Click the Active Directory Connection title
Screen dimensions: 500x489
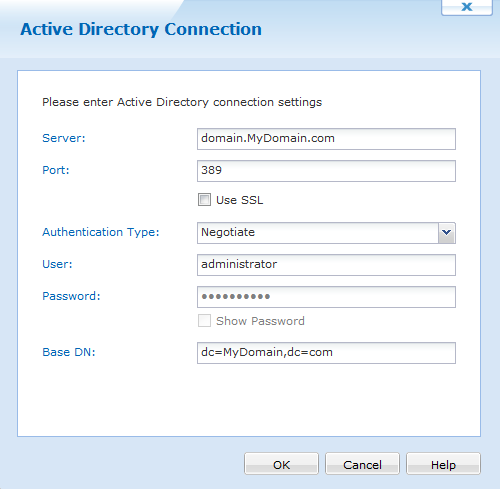tap(141, 29)
